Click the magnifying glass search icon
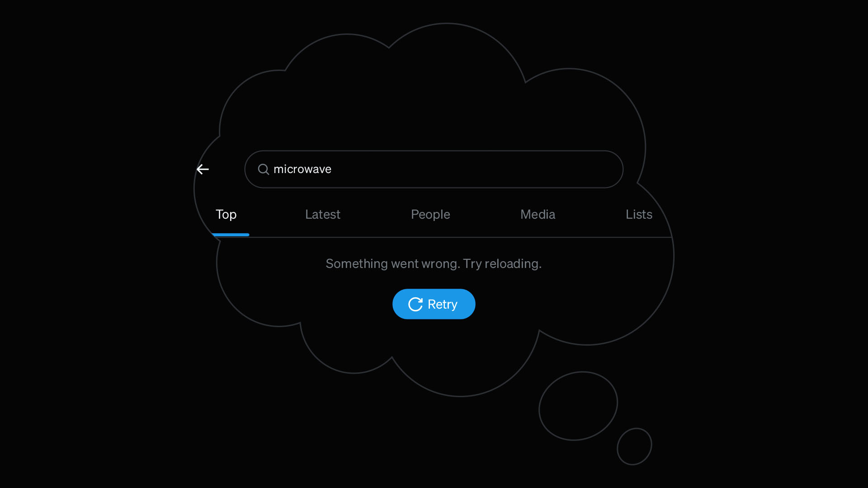The height and width of the screenshot is (488, 868). (264, 169)
